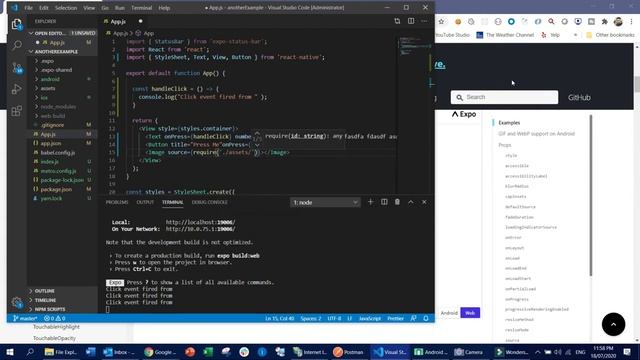Open app.json in the explorer
Viewport: 640px width, 360px height.
click(51, 143)
